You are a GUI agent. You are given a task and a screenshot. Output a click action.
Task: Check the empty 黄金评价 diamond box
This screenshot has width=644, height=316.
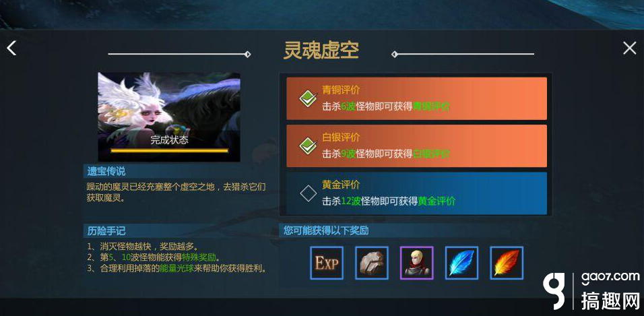[309, 193]
